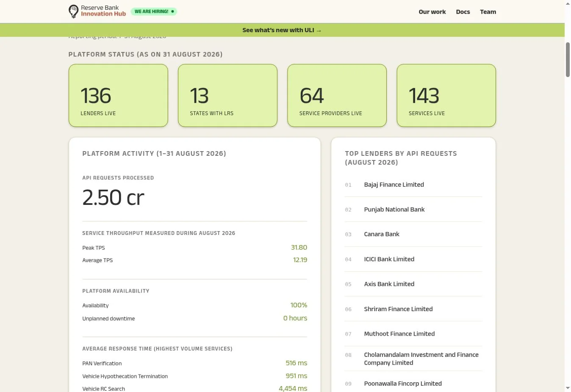Click the Reserve Bank Innovation Hub logo
The width and height of the screenshot is (571, 392).
pyautogui.click(x=97, y=11)
